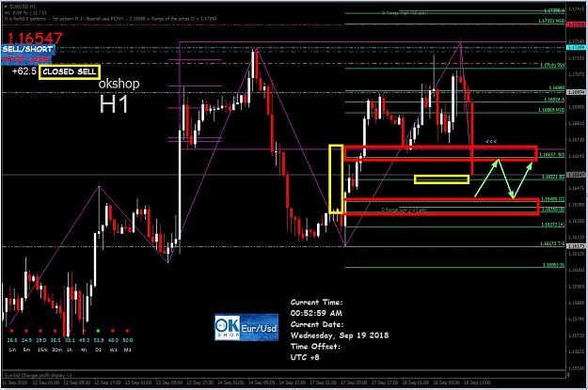Select the D1 timeframe label
The height and width of the screenshot is (390, 588).
[98, 350]
